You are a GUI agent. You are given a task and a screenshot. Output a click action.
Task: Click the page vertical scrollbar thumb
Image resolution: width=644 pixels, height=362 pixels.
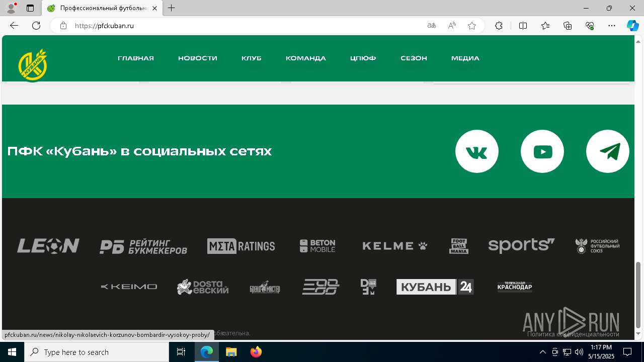click(x=638, y=295)
